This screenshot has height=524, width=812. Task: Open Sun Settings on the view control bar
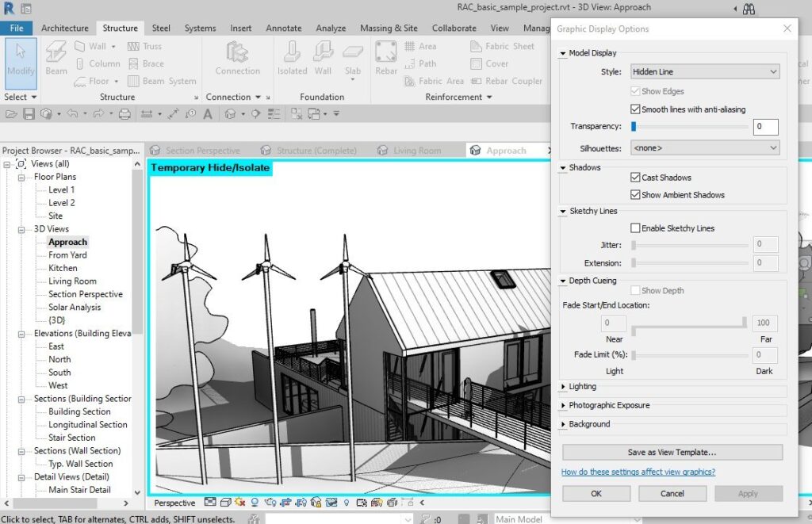point(239,503)
